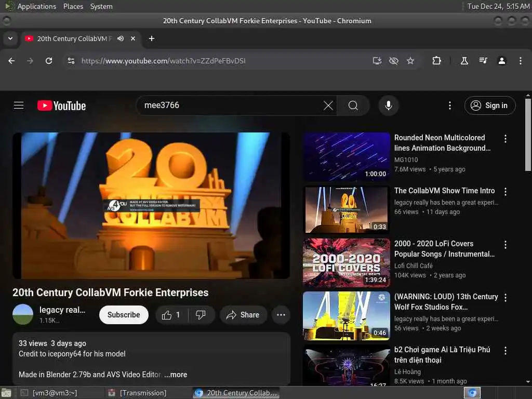Image resolution: width=532 pixels, height=399 pixels.
Task: Open the media controls icon in toolbar
Action: pyautogui.click(x=483, y=61)
